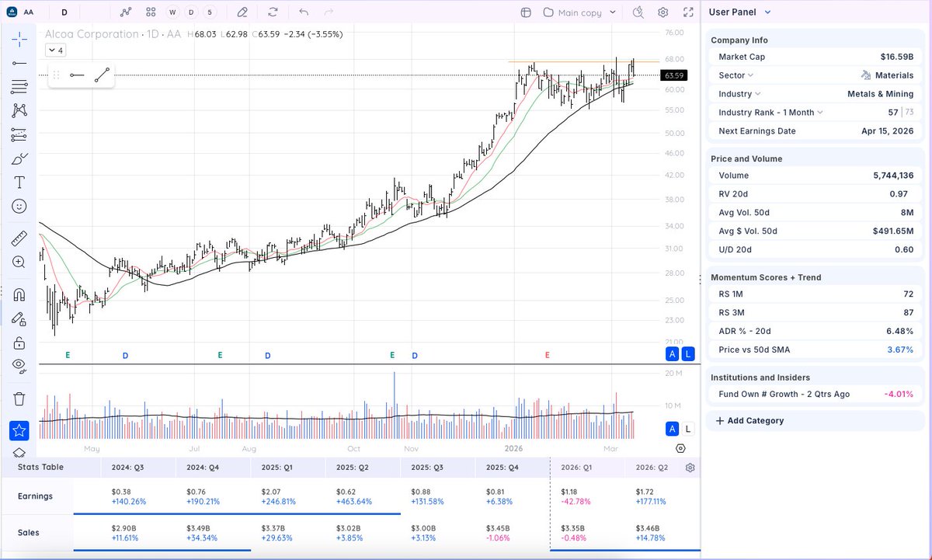
Task: Pick horizontal line from favorites toolbar
Action: tap(77, 75)
